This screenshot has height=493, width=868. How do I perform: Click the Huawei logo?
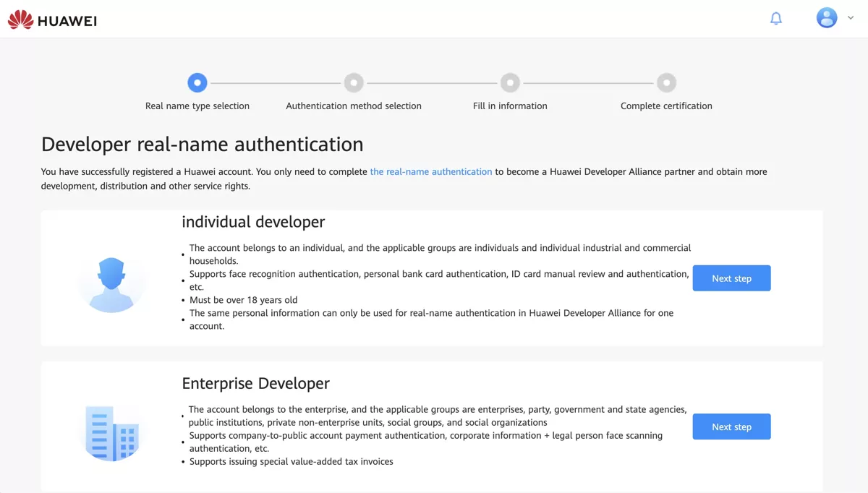pyautogui.click(x=52, y=20)
